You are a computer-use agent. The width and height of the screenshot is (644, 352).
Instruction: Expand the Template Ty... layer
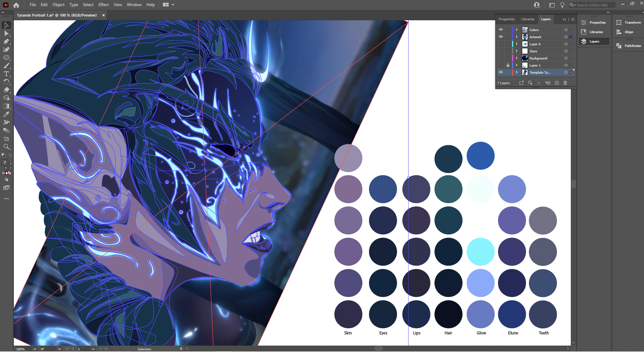coord(516,72)
